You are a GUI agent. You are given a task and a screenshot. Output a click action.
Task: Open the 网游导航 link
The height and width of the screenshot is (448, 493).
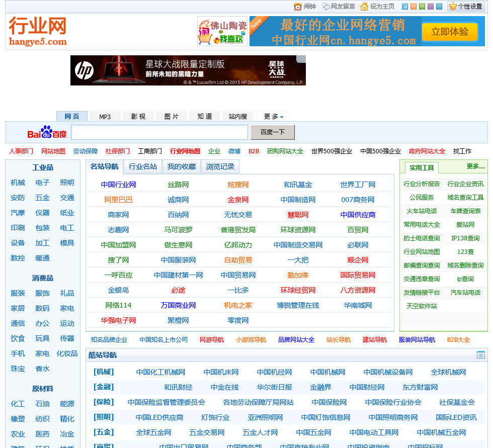(x=212, y=339)
